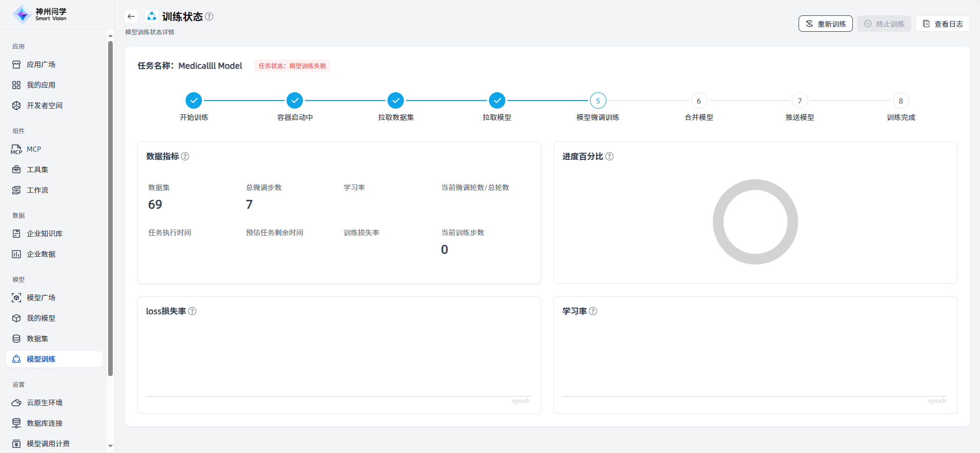Viewport: 980px width, 453px height.
Task: Go to 企业知识库 in sidebar
Action: 45,234
